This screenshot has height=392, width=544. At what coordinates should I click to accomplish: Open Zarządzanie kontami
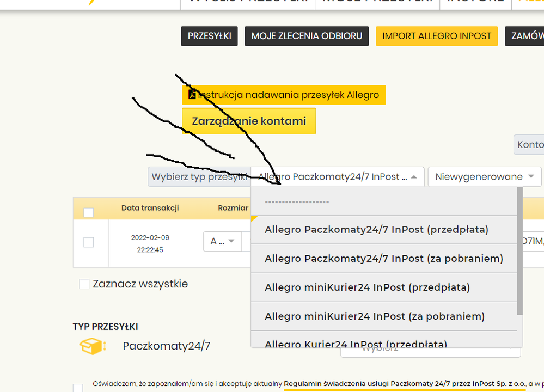pos(249,121)
